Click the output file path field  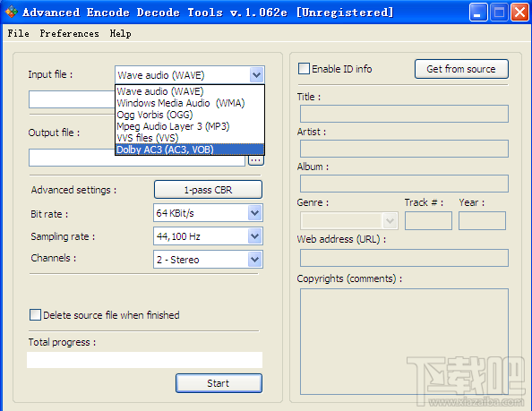(x=137, y=158)
